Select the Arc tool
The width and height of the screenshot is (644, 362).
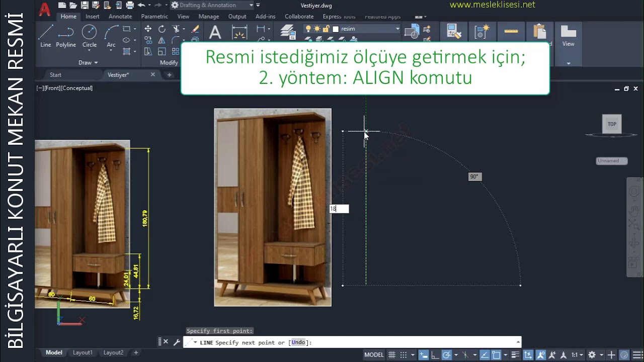111,36
